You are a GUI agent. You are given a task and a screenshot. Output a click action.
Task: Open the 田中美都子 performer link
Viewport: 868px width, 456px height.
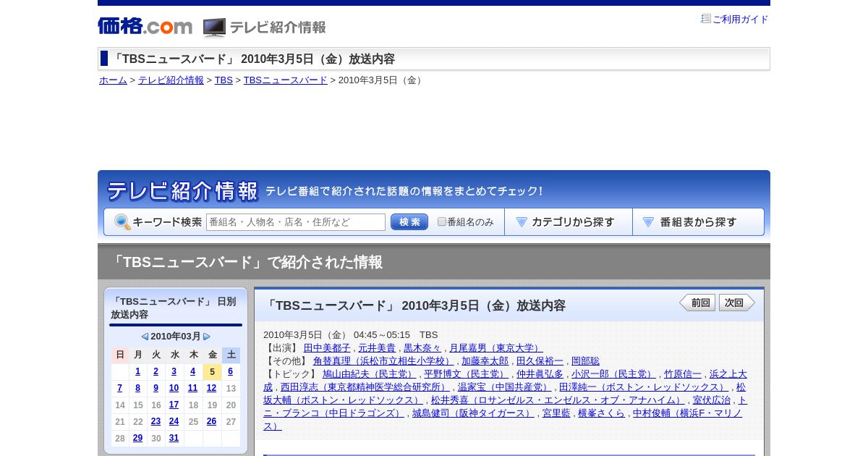tap(326, 348)
